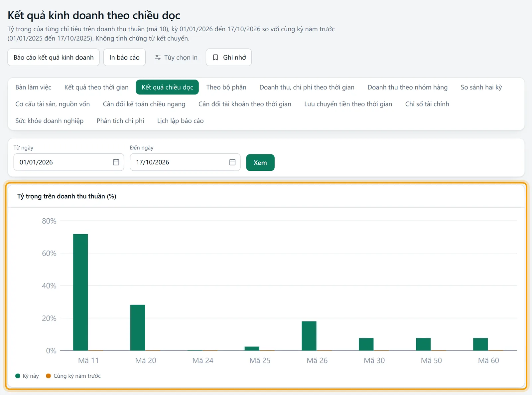Go to Chỉ số tài chính tab
The width and height of the screenshot is (532, 395).
point(427,104)
